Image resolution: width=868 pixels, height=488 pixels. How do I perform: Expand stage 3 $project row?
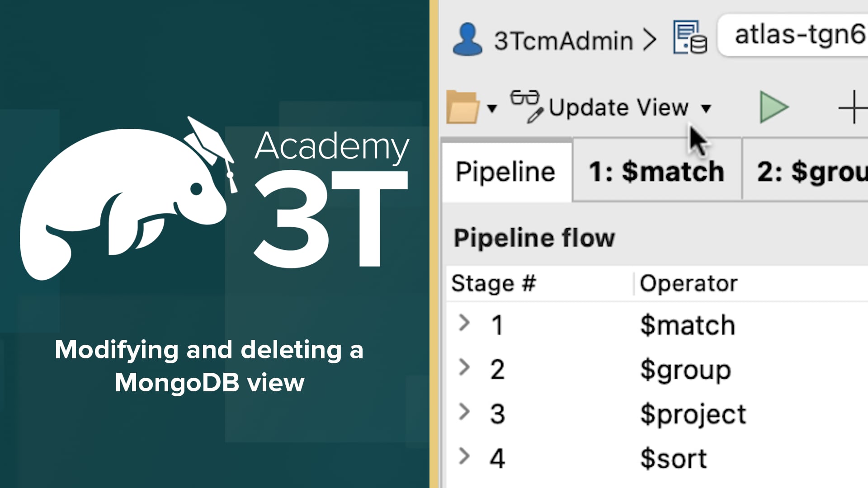464,412
